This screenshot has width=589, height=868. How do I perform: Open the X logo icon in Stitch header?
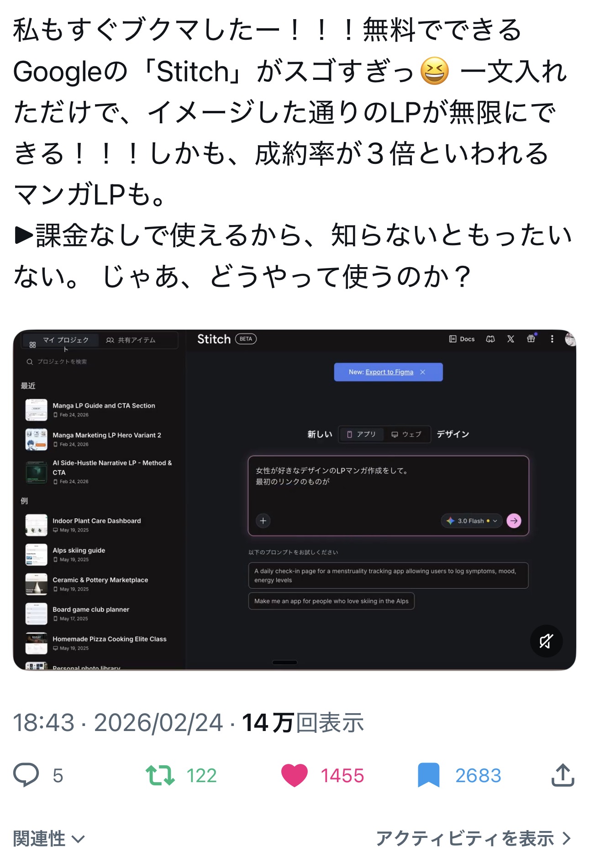pos(510,339)
